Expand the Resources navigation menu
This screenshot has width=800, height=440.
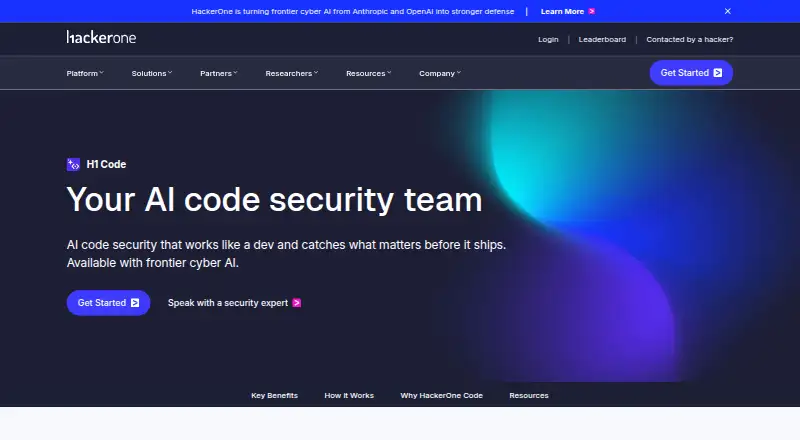(x=368, y=74)
